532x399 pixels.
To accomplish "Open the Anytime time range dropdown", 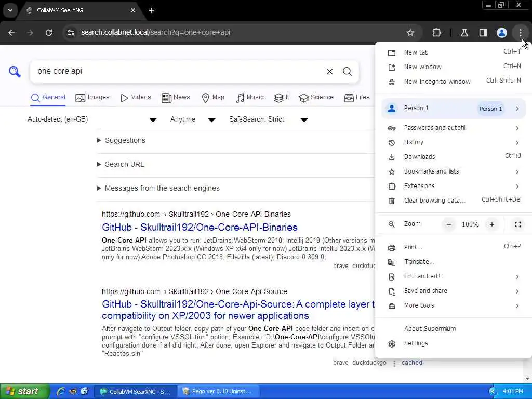I will click(x=193, y=119).
